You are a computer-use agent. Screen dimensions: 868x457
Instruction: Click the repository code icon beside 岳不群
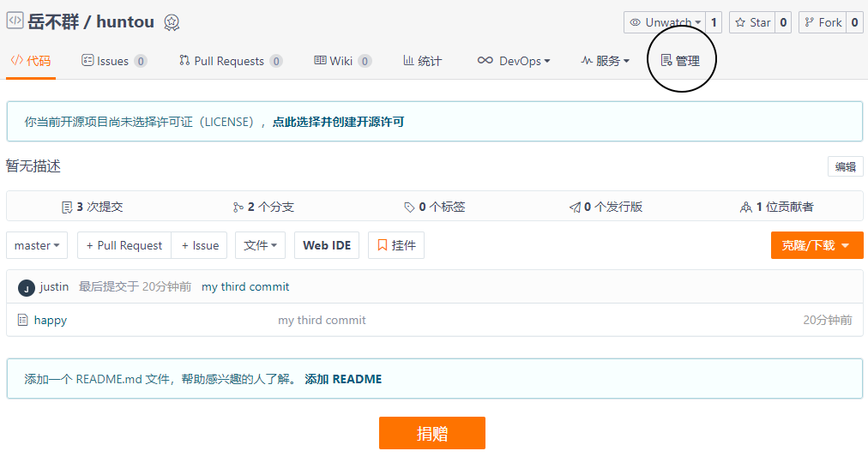point(15,21)
